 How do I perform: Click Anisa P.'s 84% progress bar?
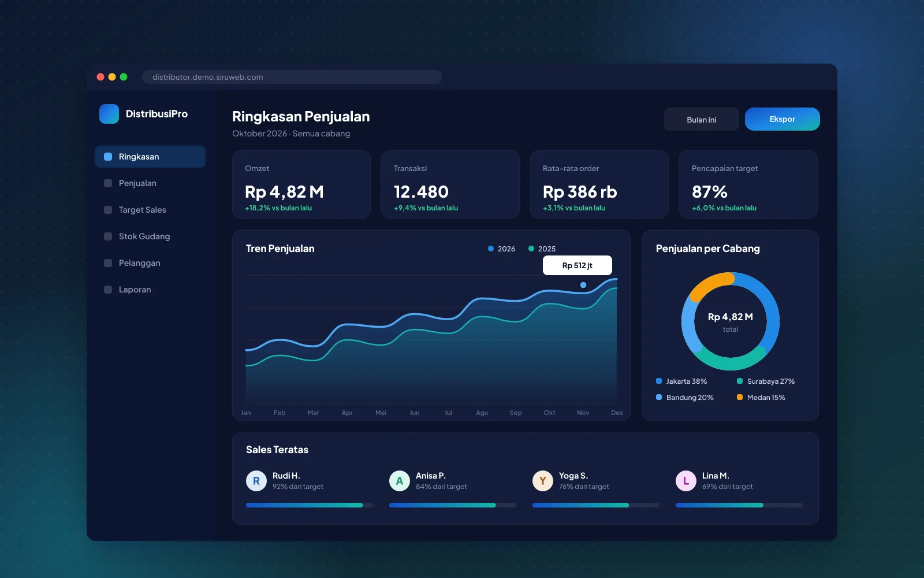tap(453, 505)
